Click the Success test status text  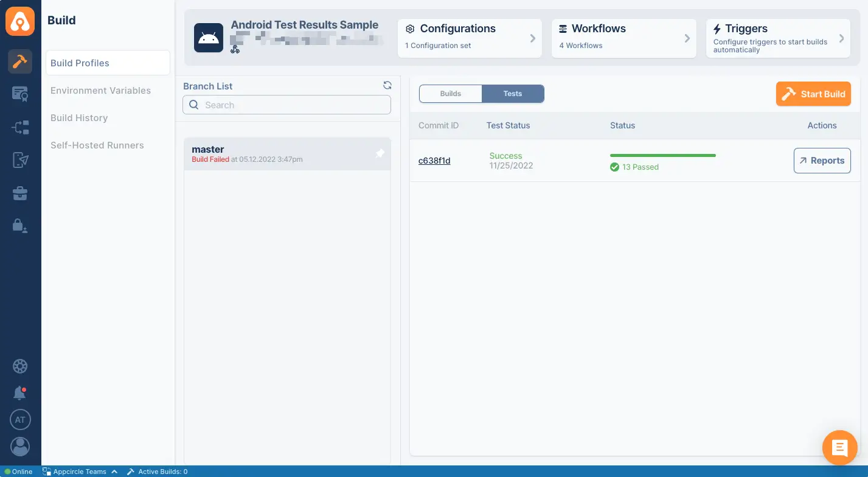505,156
